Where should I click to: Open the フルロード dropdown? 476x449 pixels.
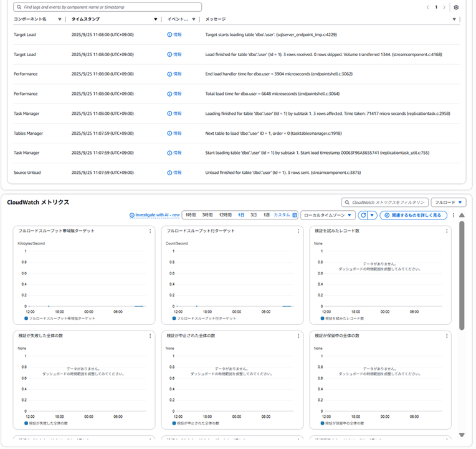(x=449, y=202)
